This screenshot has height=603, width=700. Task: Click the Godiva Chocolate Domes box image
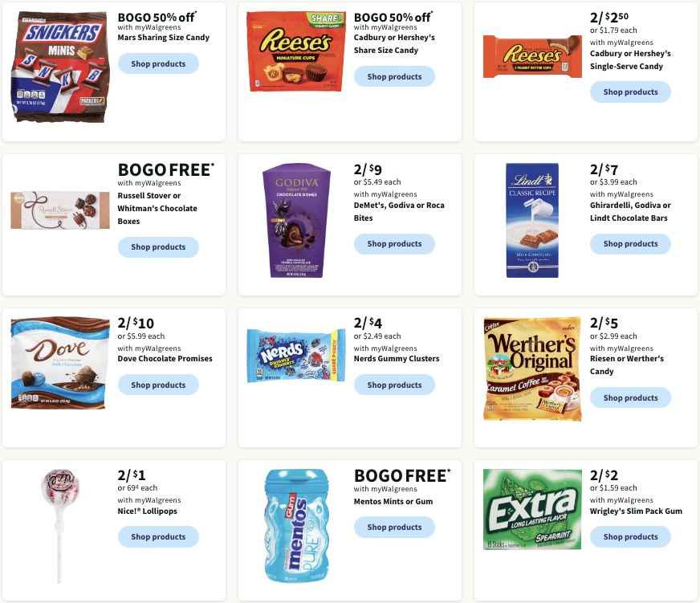(296, 221)
